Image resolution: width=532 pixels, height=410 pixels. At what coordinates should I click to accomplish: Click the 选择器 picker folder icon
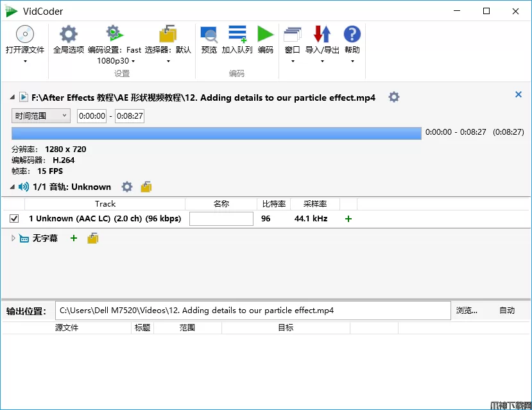coord(168,33)
